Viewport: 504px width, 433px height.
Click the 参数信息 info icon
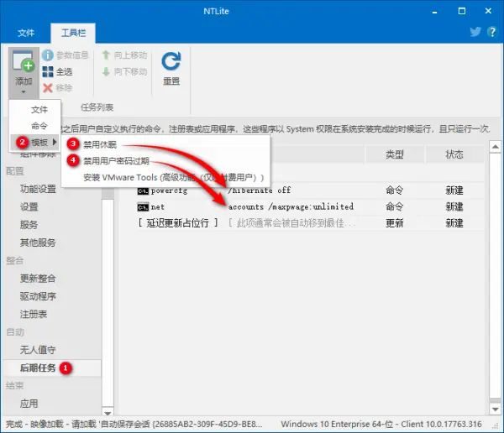click(48, 55)
